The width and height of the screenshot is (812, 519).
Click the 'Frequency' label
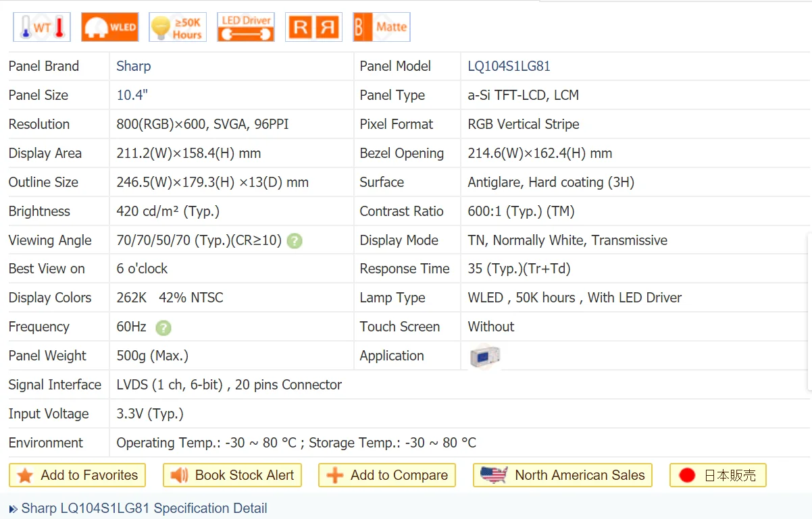point(39,327)
